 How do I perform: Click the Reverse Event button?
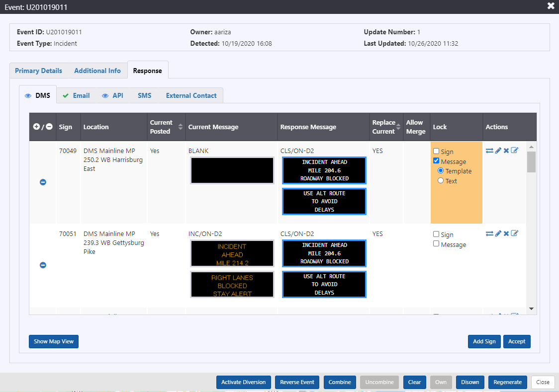click(x=297, y=382)
